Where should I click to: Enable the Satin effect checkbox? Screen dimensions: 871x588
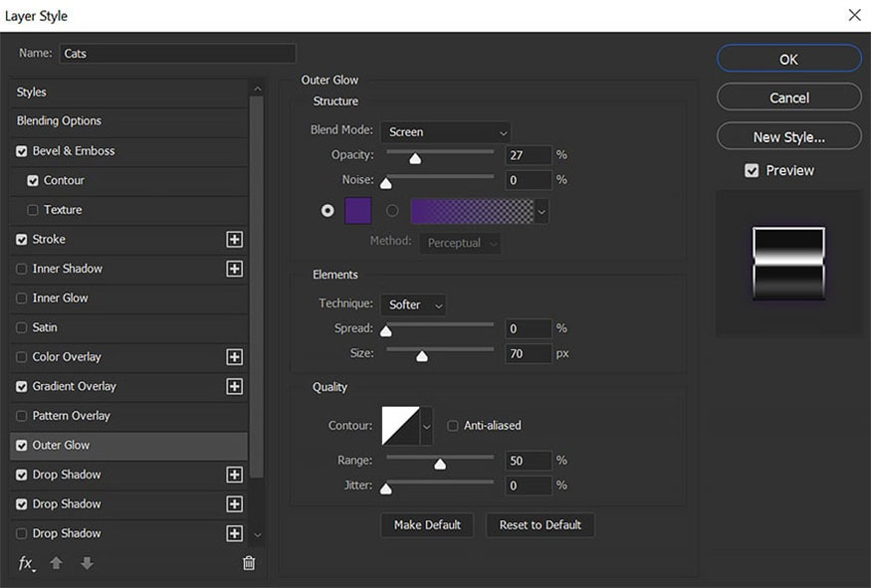pyautogui.click(x=22, y=327)
